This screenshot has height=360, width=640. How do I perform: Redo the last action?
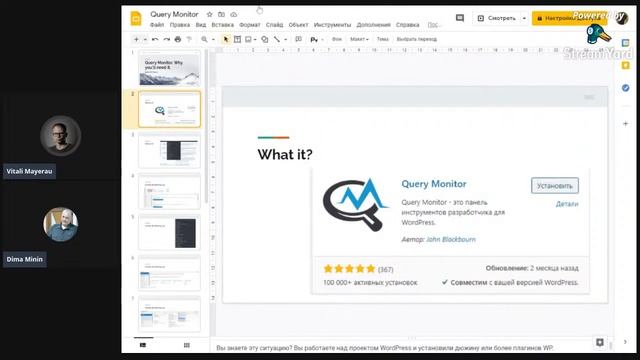pyautogui.click(x=167, y=40)
